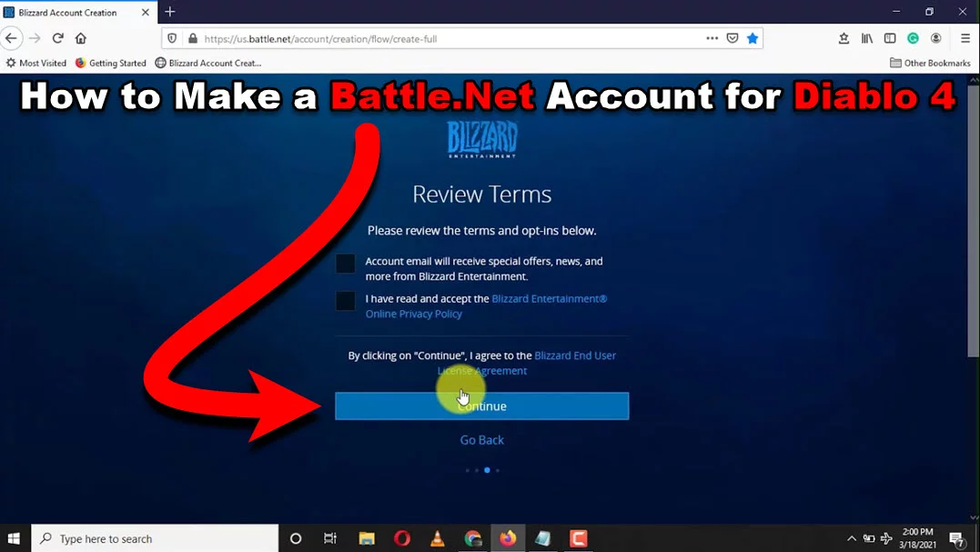This screenshot has height=552, width=980.
Task: Open Most Visited bookmarks folder
Action: [x=36, y=63]
